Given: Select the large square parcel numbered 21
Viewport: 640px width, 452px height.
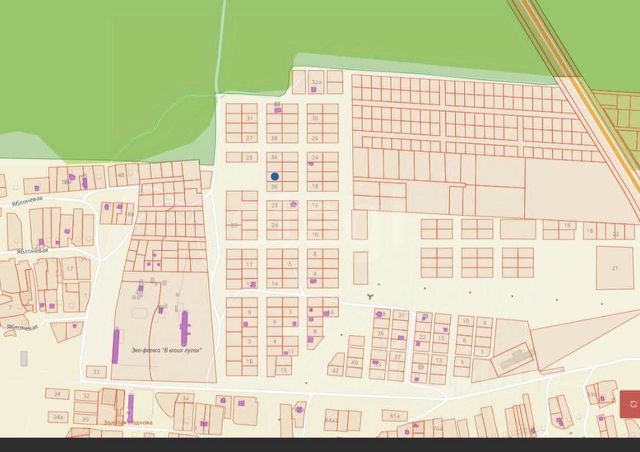Looking at the screenshot, I should 615,268.
